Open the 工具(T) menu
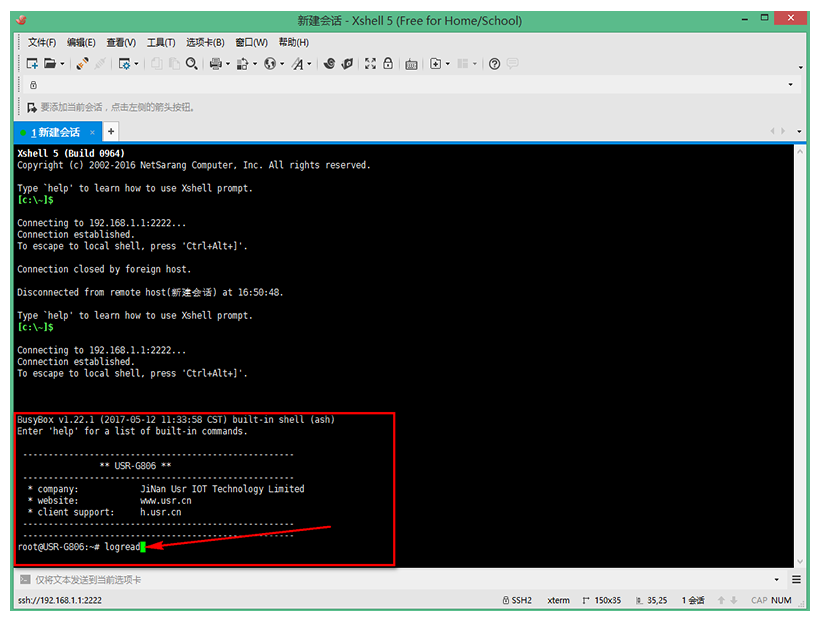Screen dimensions: 820x621 pos(161,42)
